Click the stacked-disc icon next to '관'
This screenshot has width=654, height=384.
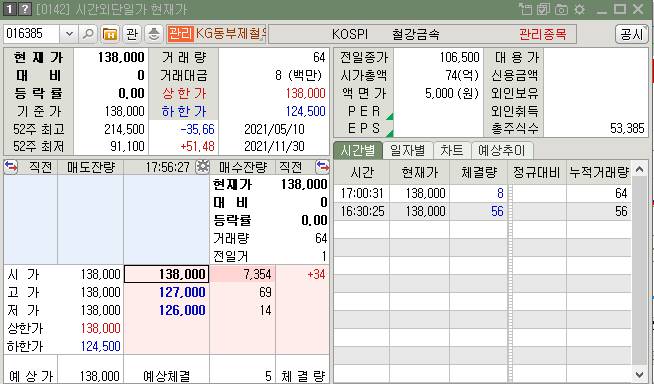point(154,34)
